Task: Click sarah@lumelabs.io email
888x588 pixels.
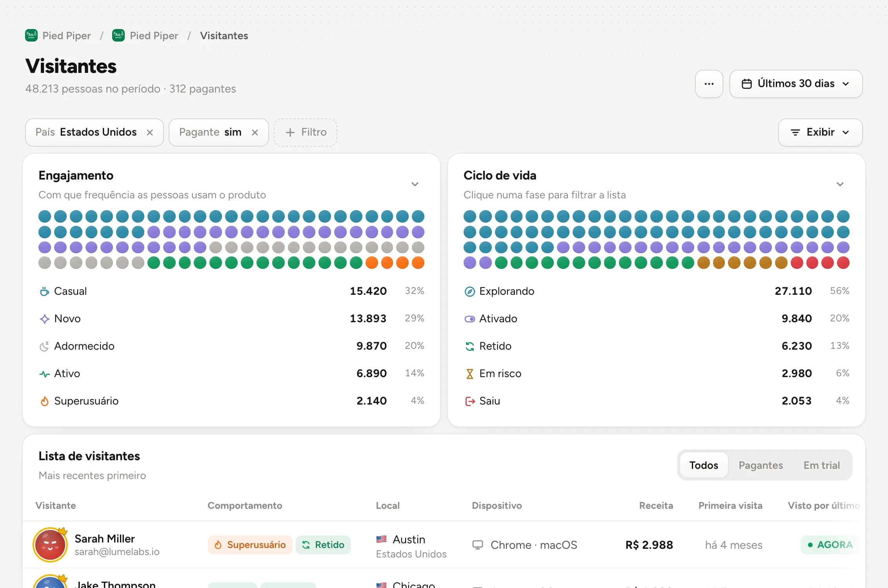Action: [x=117, y=552]
